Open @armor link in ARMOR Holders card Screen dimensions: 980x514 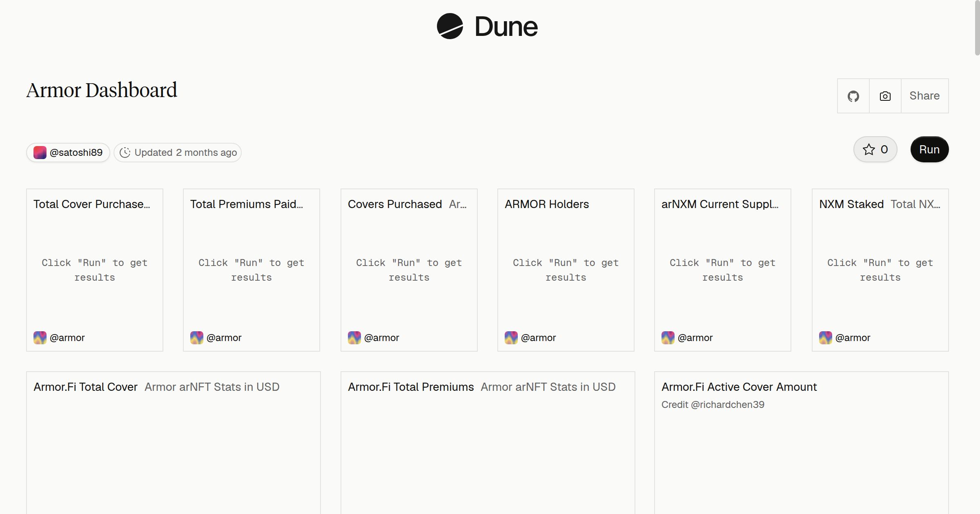click(x=538, y=338)
